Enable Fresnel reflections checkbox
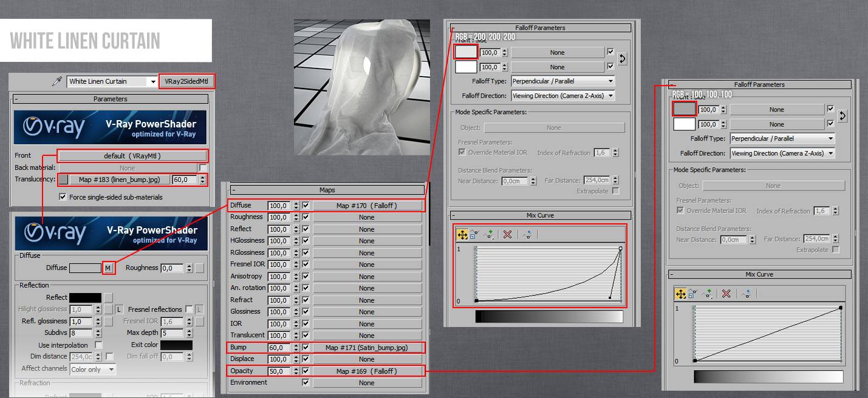868x398 pixels. (189, 309)
